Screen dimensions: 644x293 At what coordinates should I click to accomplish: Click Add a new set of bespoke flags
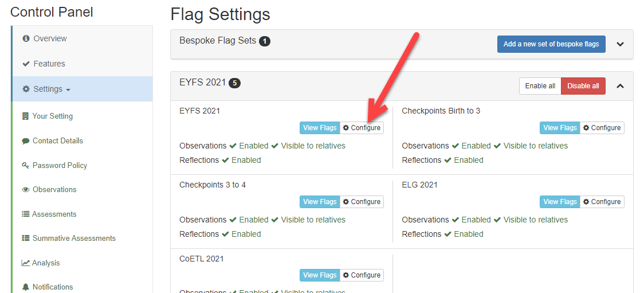(x=551, y=44)
